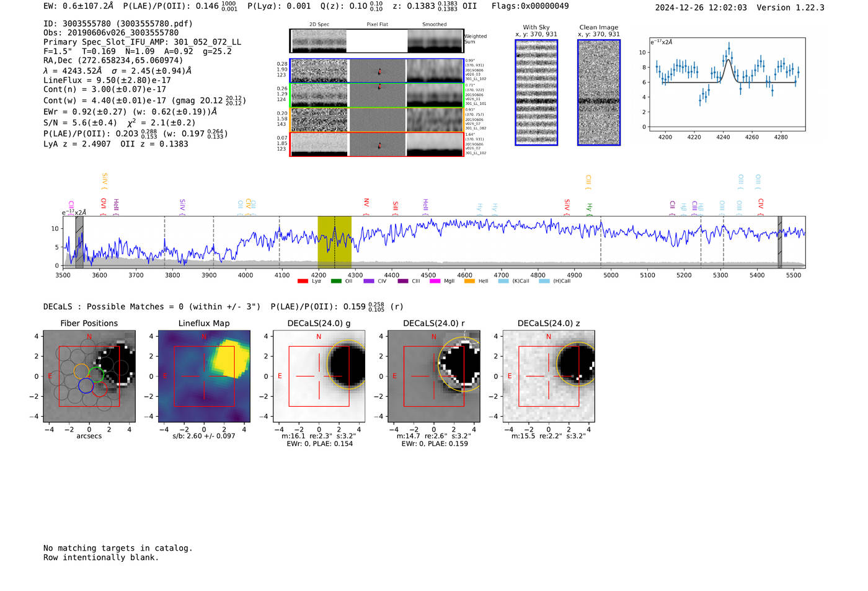Select the MgII magenta legend swatch
Viewport: 868px width, 591px height.
point(435,281)
